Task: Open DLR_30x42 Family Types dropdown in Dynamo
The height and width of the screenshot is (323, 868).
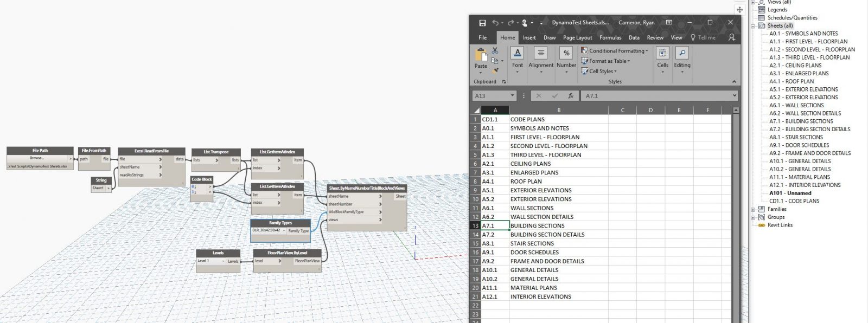Action: [x=268, y=230]
